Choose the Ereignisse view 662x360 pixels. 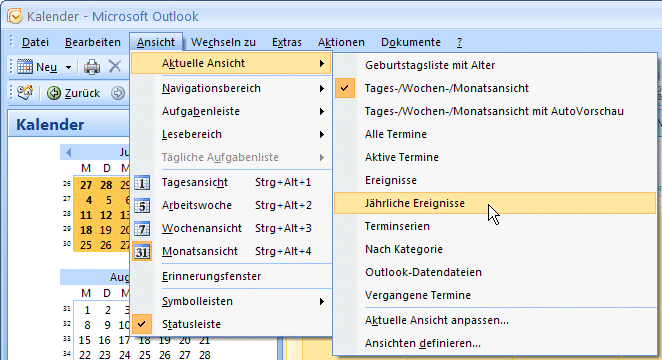point(495,180)
